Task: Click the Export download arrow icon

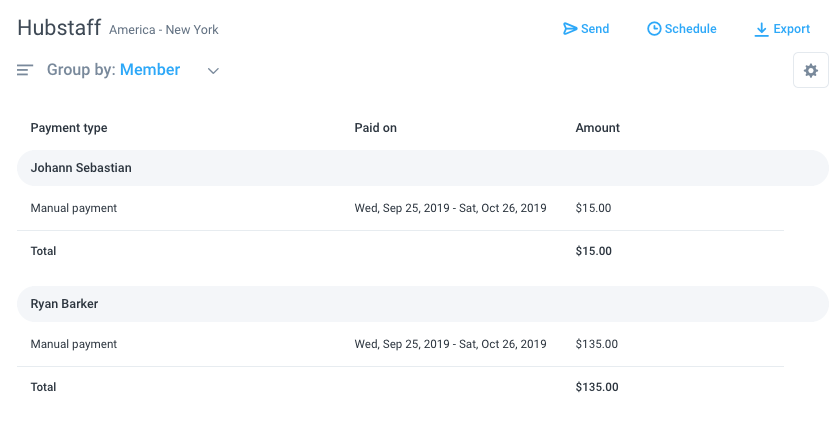Action: (761, 29)
